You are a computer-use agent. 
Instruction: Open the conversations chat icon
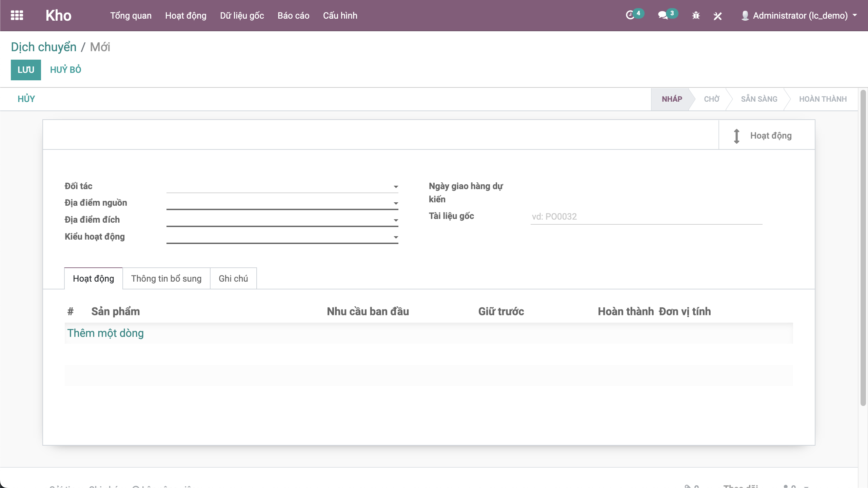point(663,16)
